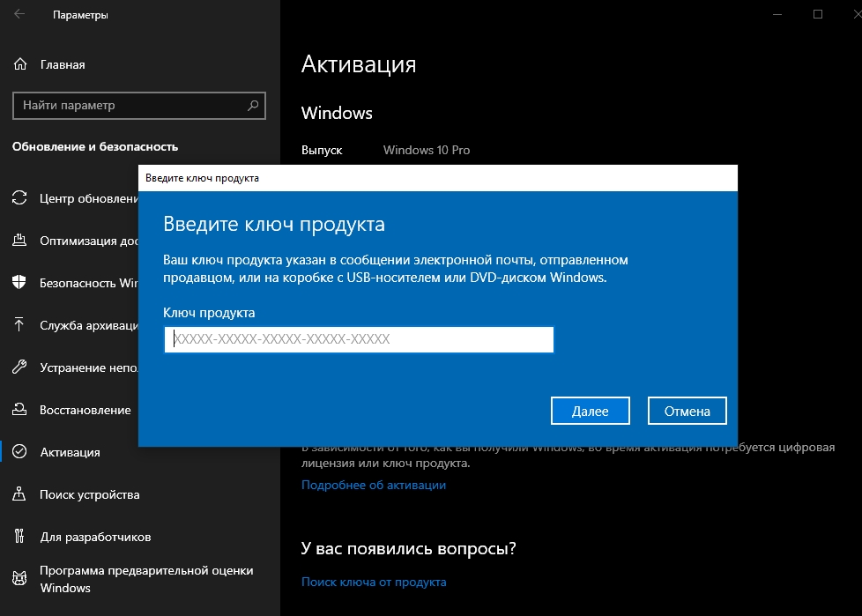The image size is (862, 616).
Task: Select the Безопасность Windows shield icon
Action: tap(19, 283)
